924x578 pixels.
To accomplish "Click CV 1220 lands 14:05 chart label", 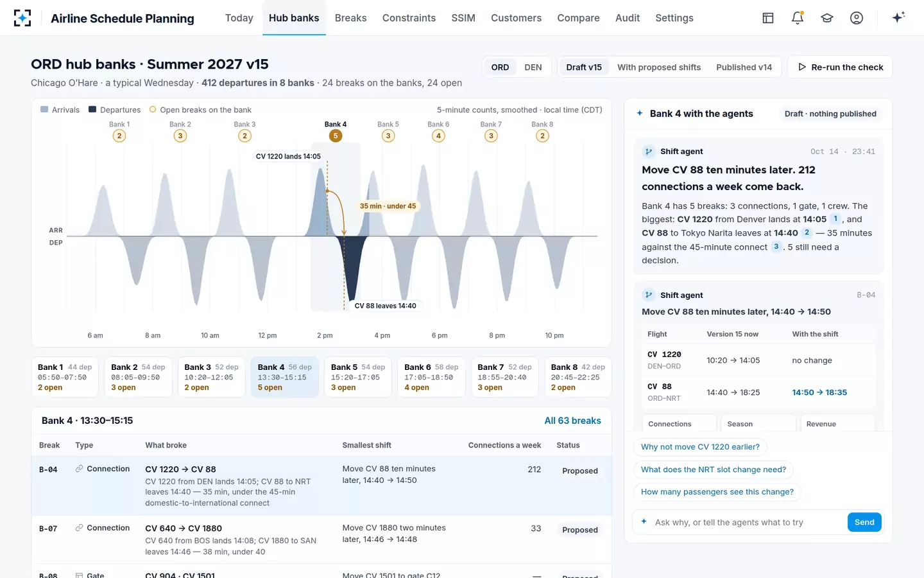I will 288,156.
